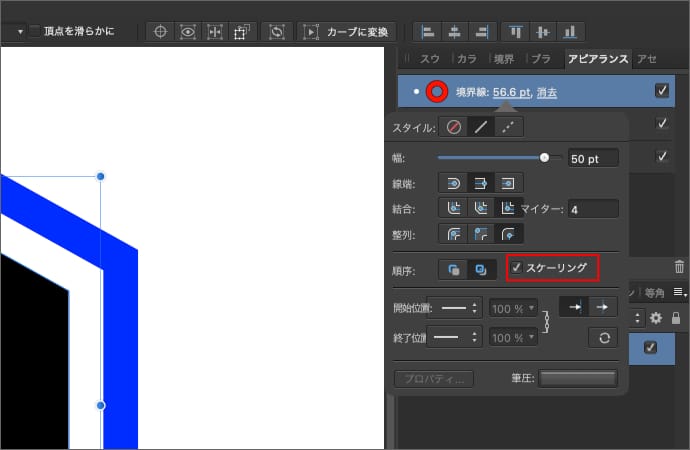The image size is (690, 450).
Task: Click the 消去 link in stroke row
Action: [546, 93]
